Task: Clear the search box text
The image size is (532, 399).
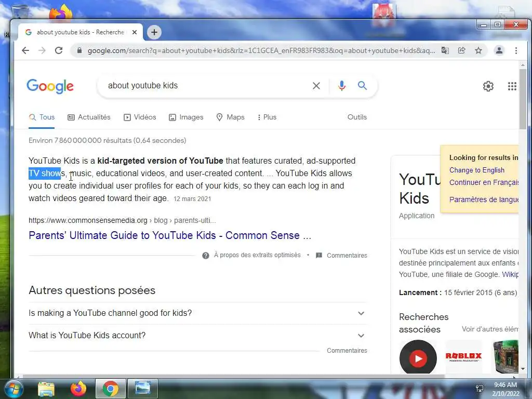Action: 316,86
